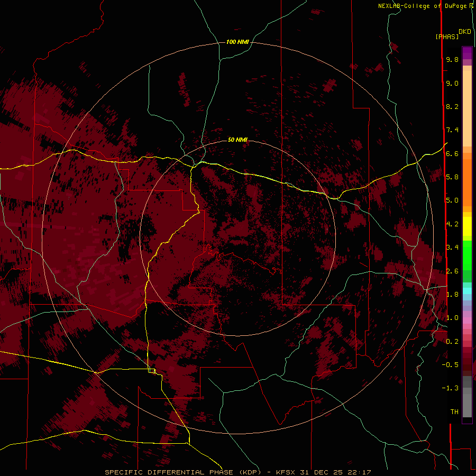The width and height of the screenshot is (476, 476).
Task: Click the DKD label above the legend
Action: click(465, 32)
